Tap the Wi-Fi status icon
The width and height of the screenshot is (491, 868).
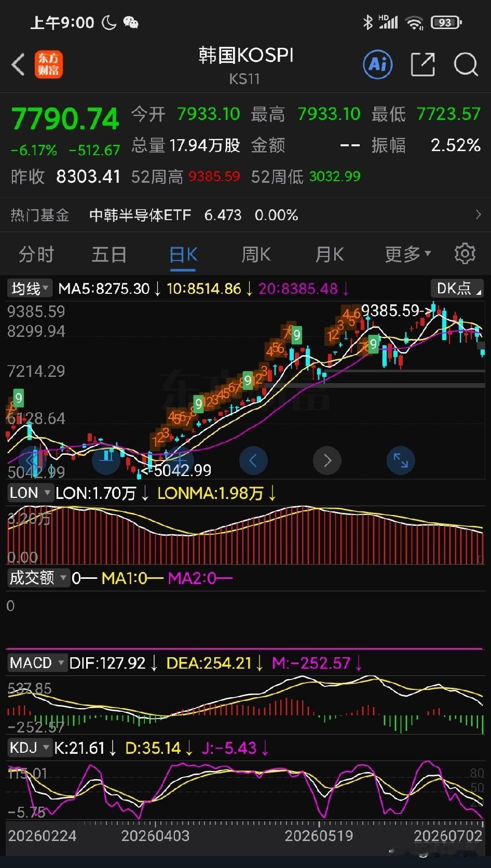(x=414, y=22)
